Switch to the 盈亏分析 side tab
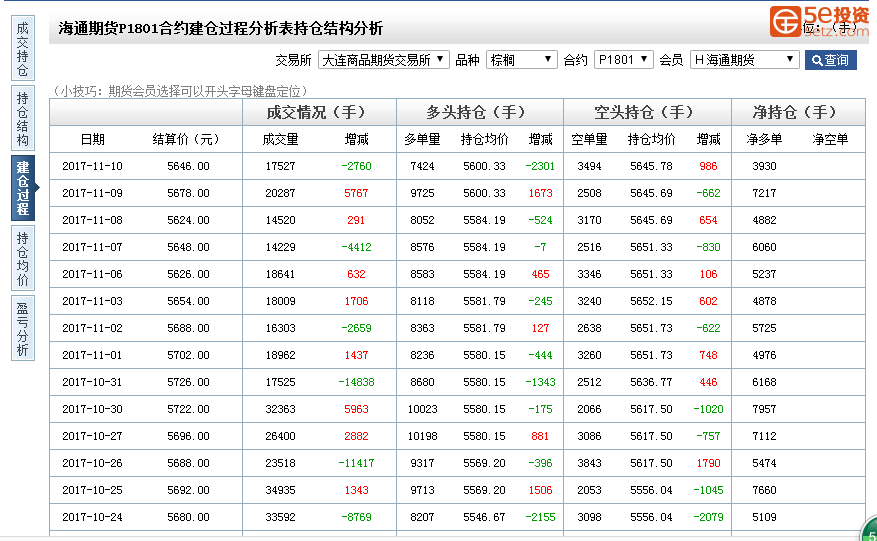Image resolution: width=877 pixels, height=541 pixels. pos(22,328)
